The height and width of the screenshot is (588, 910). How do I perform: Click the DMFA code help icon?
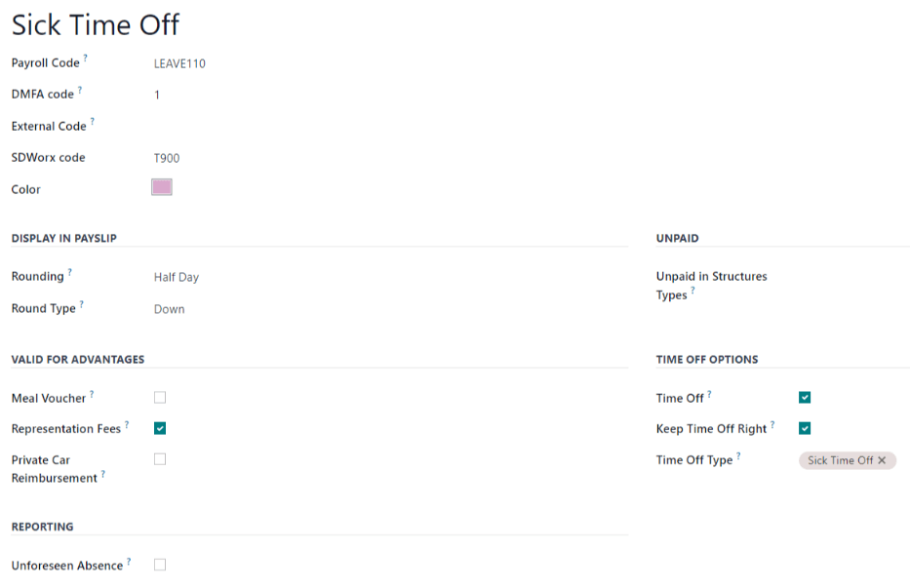(x=81, y=90)
